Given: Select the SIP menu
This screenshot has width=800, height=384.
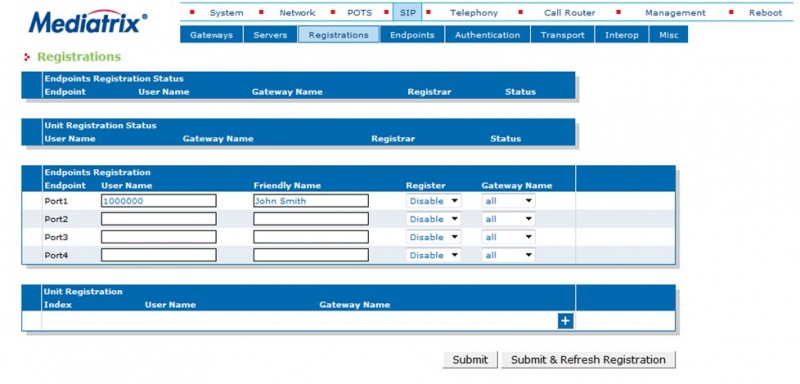Looking at the screenshot, I should pos(407,13).
